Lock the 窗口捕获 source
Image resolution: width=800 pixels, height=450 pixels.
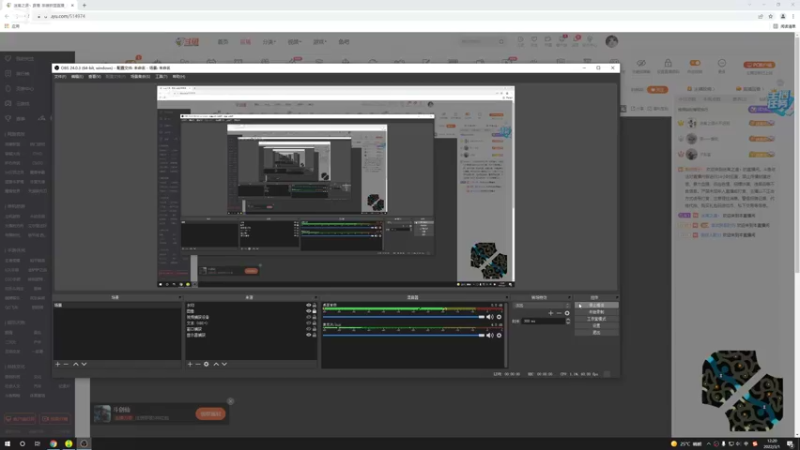(314, 330)
